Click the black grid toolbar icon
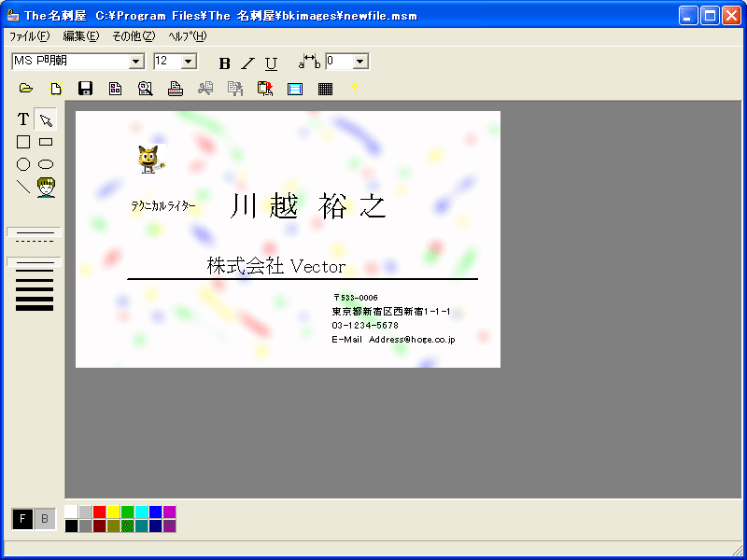Screen dimensions: 747x560 tap(325, 89)
